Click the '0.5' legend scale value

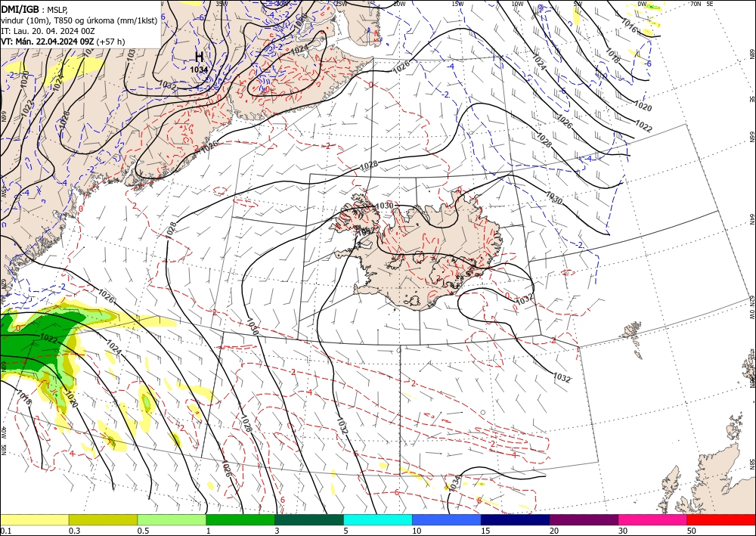[x=143, y=531]
